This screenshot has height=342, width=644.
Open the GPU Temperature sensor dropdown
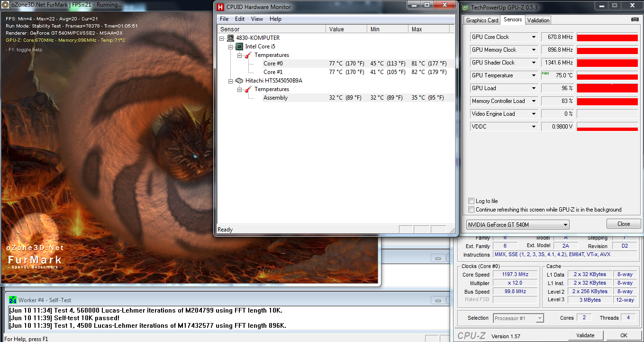pyautogui.click(x=534, y=75)
